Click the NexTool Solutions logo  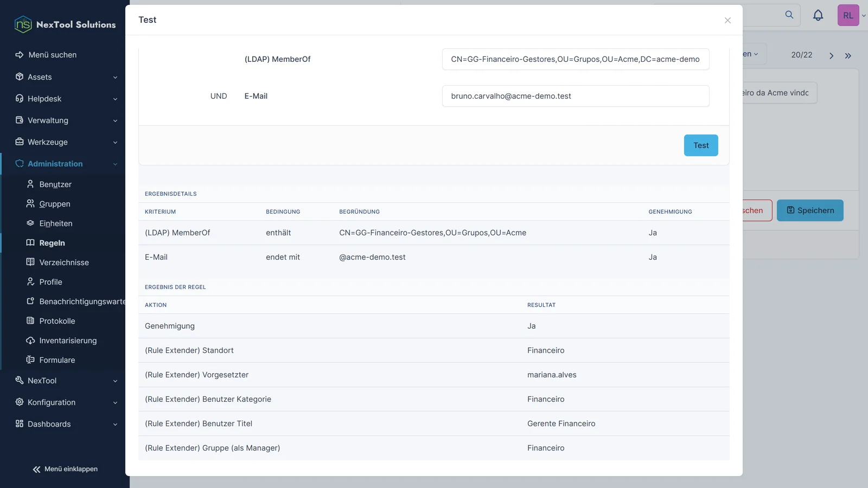pyautogui.click(x=65, y=24)
